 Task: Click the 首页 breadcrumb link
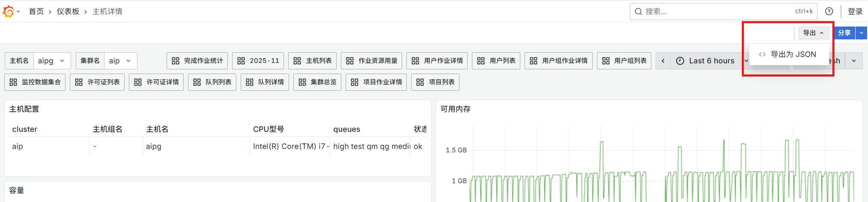click(x=36, y=12)
